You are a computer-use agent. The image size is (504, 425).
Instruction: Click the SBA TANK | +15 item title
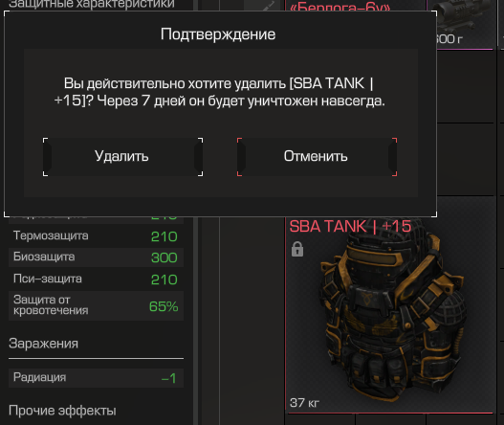350,226
